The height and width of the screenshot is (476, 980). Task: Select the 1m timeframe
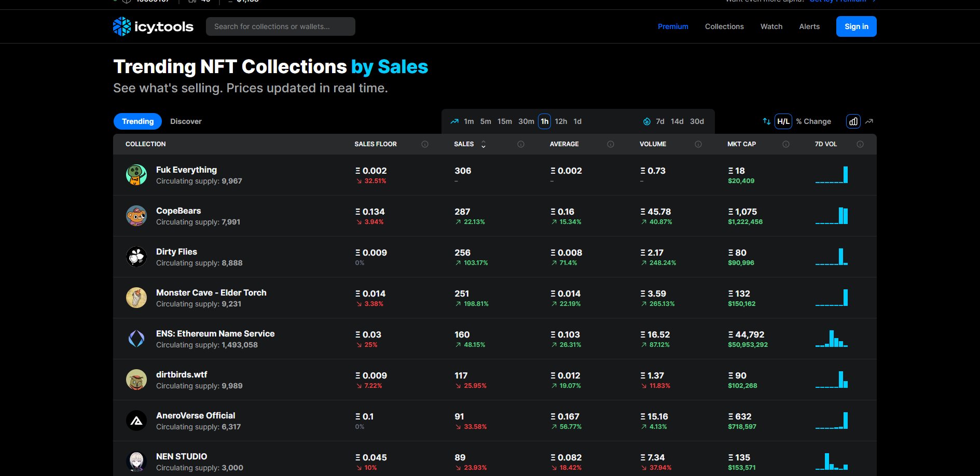[469, 121]
